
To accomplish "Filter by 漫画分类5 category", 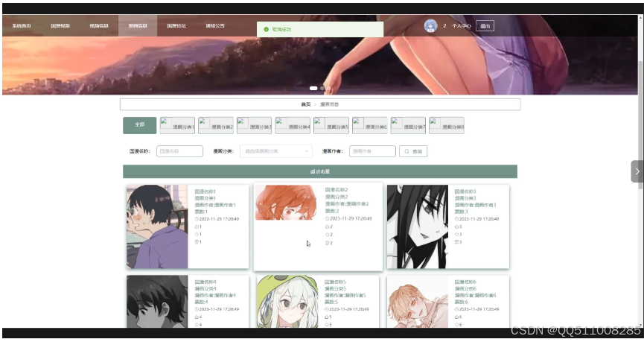I will click(331, 125).
